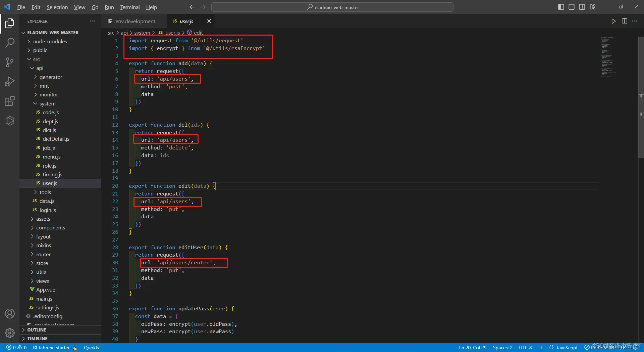Go back with the navigation arrow

(x=192, y=7)
